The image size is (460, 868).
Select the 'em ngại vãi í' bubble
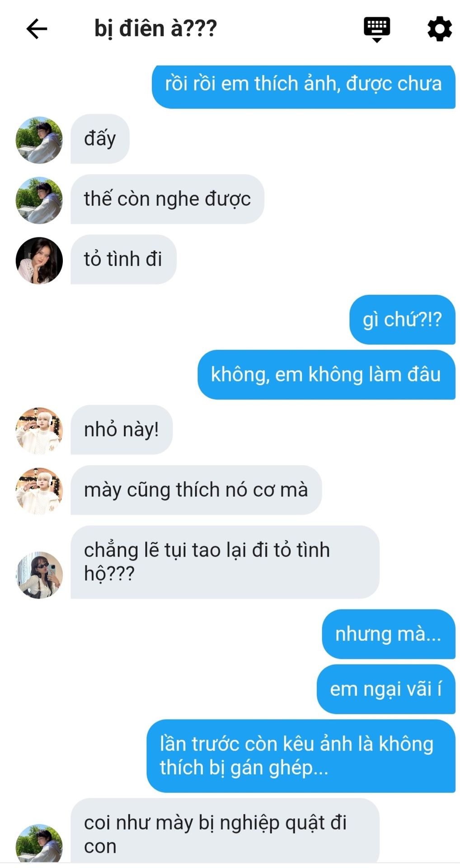point(386,689)
